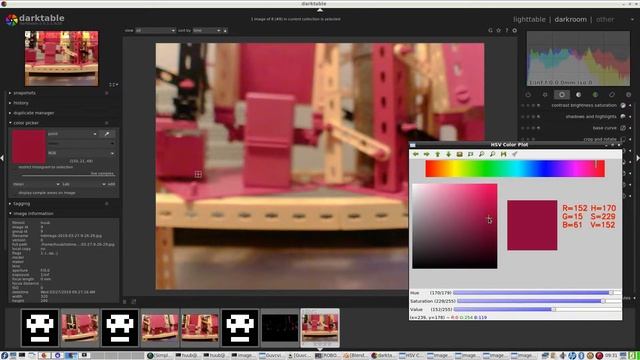Image resolution: width=640 pixels, height=360 pixels.
Task: Click shadows and highlights module icon
Action: click(x=623, y=117)
